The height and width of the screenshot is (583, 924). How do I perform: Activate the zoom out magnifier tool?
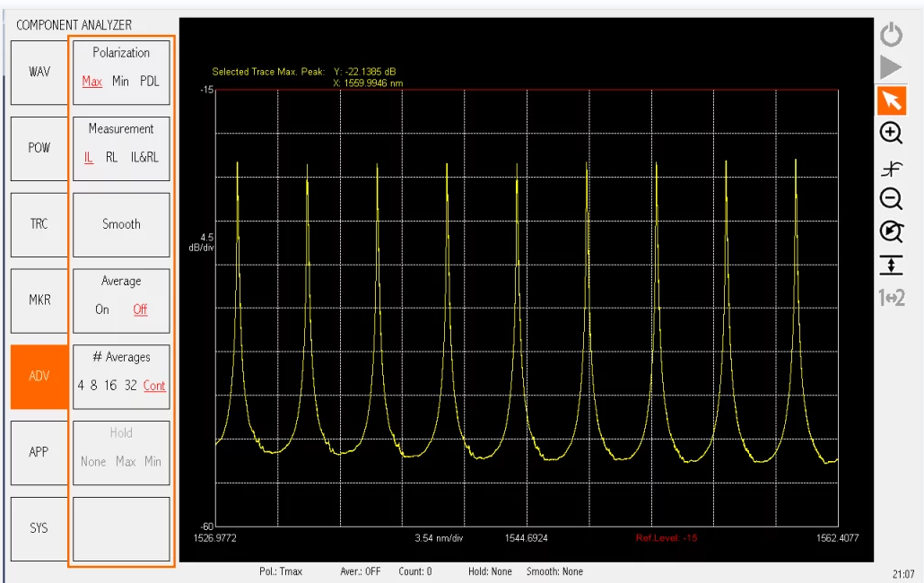pyautogui.click(x=891, y=199)
